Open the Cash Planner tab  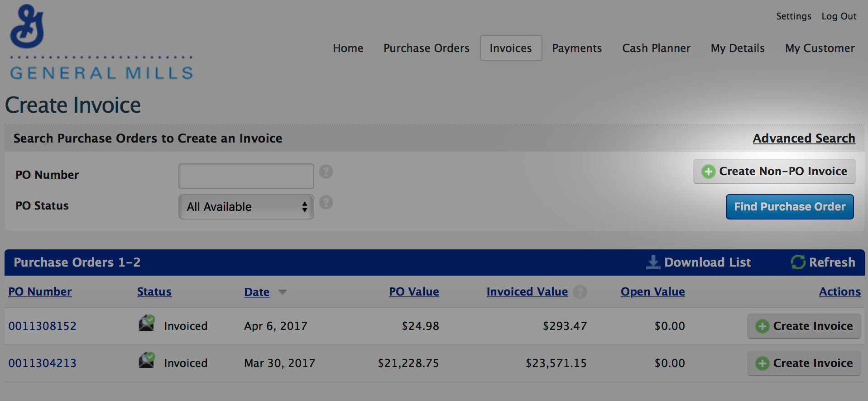[657, 48]
